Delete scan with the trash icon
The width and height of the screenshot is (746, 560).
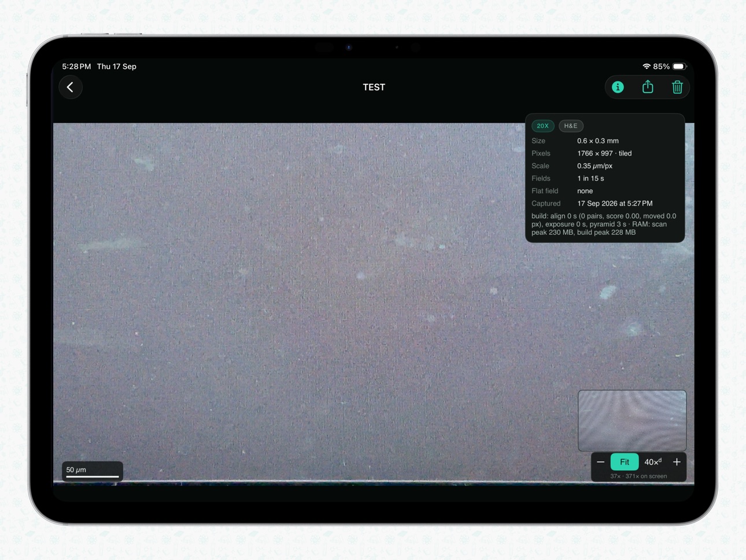(x=677, y=87)
